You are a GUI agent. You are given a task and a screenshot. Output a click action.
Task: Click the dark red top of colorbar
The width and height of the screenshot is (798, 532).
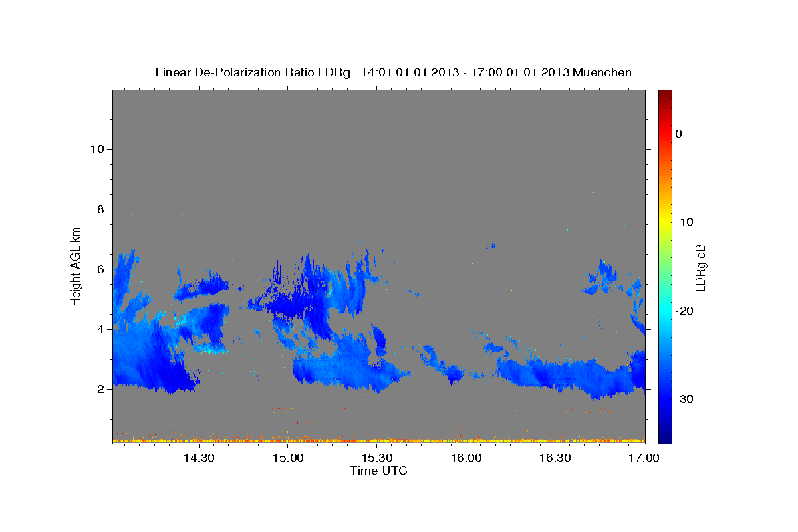[665, 94]
